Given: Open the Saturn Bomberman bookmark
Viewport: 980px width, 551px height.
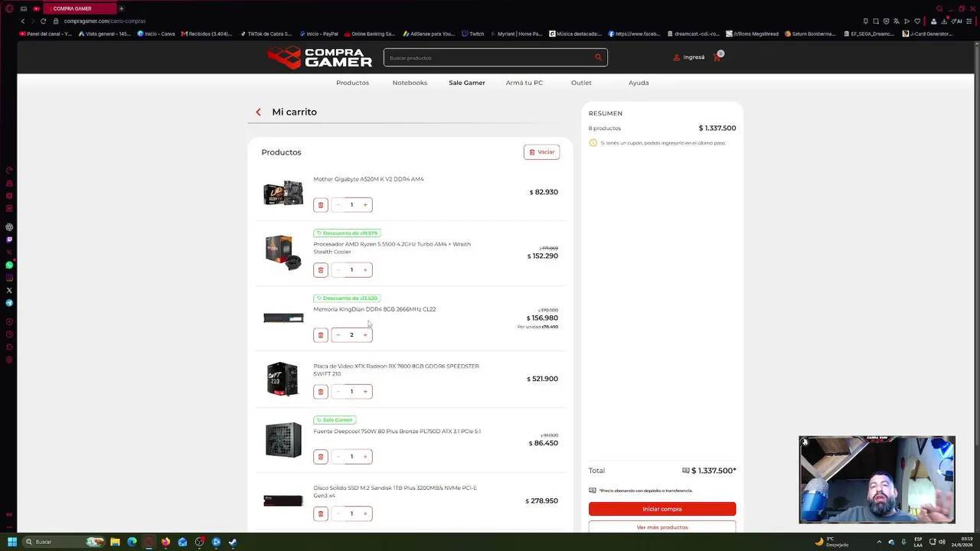Looking at the screenshot, I should click(x=812, y=34).
